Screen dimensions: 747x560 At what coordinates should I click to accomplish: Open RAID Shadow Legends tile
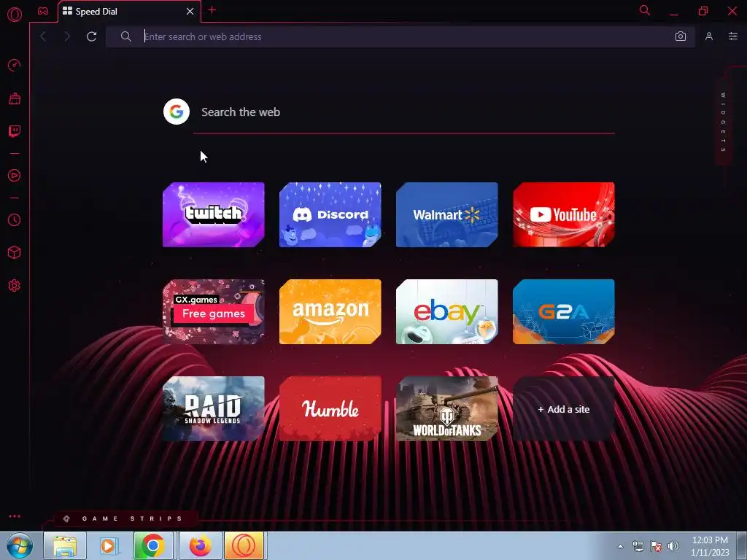(x=214, y=409)
